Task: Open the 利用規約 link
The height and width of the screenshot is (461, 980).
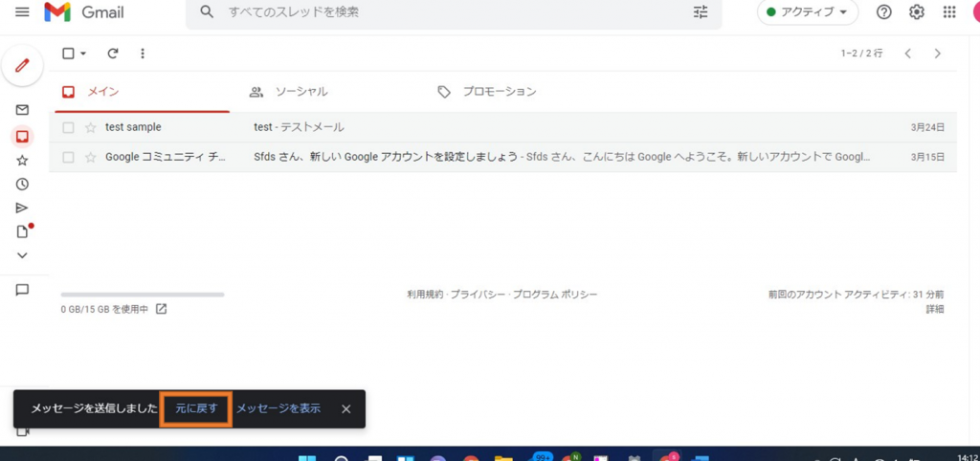Action: (425, 295)
